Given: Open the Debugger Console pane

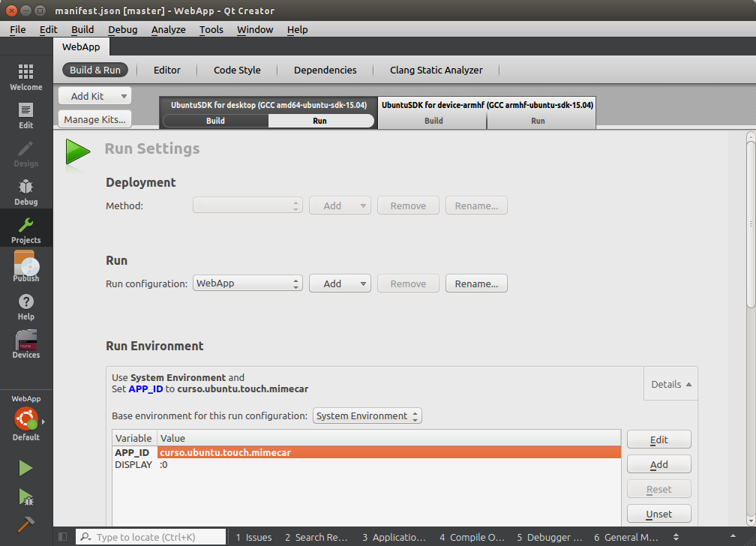Looking at the screenshot, I should [550, 537].
